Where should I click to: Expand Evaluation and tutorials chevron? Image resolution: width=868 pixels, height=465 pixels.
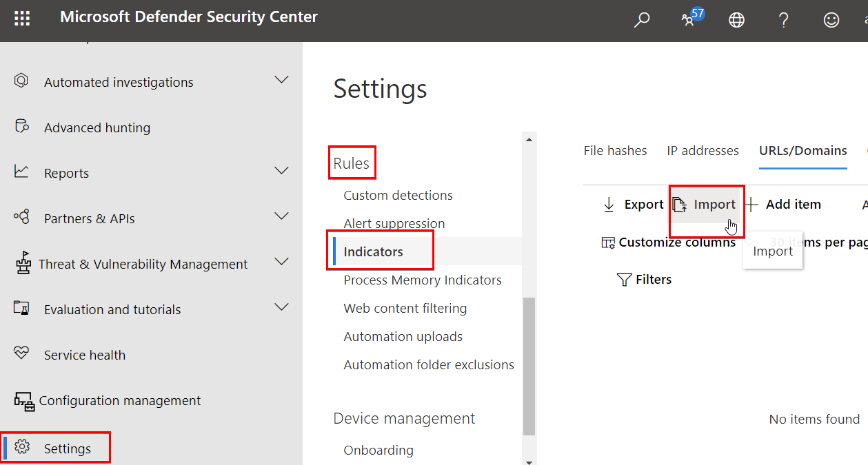pyautogui.click(x=281, y=307)
